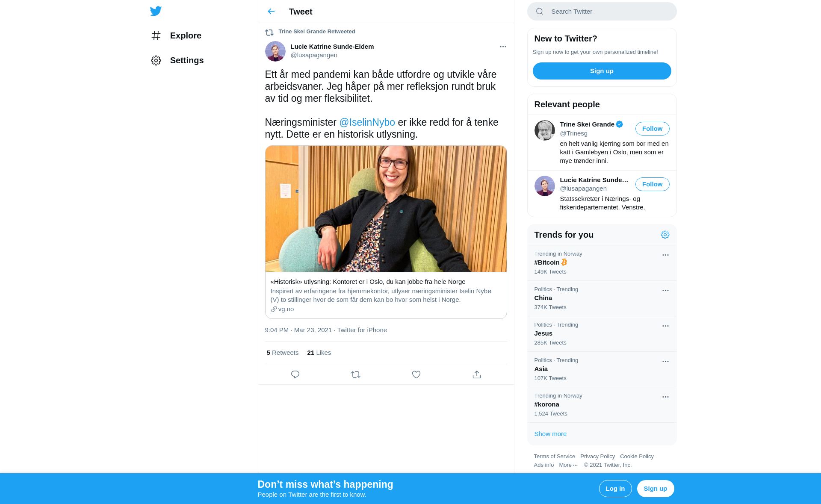Click Twitter for iPhone source link

coord(362,330)
